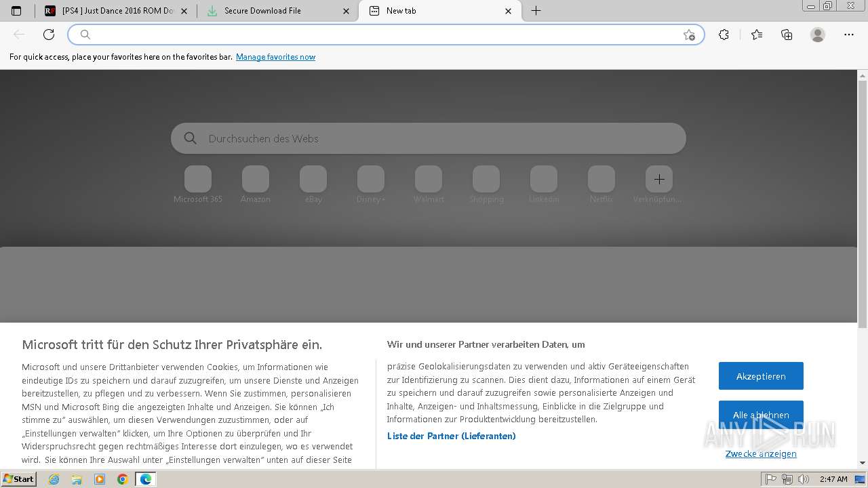
Task: Open the Windows Start menu
Action: (x=19, y=479)
